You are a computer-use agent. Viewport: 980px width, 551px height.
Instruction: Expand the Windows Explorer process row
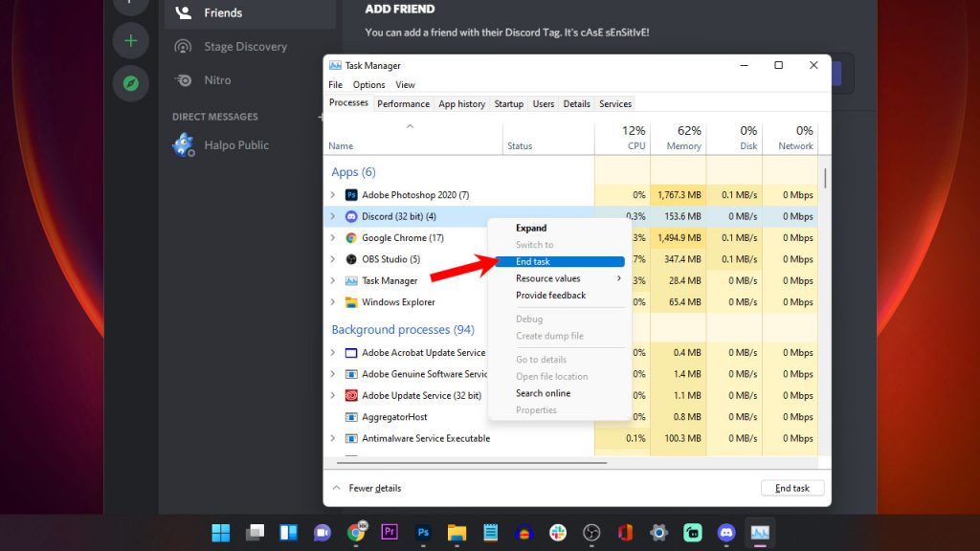click(333, 302)
